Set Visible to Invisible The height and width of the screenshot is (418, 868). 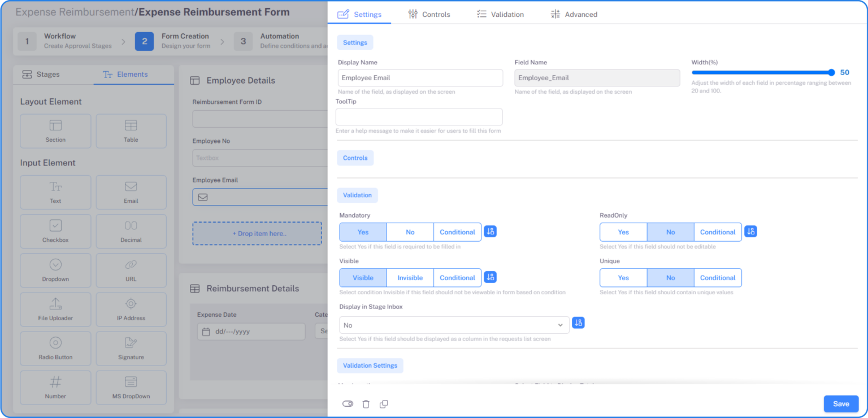(x=410, y=277)
